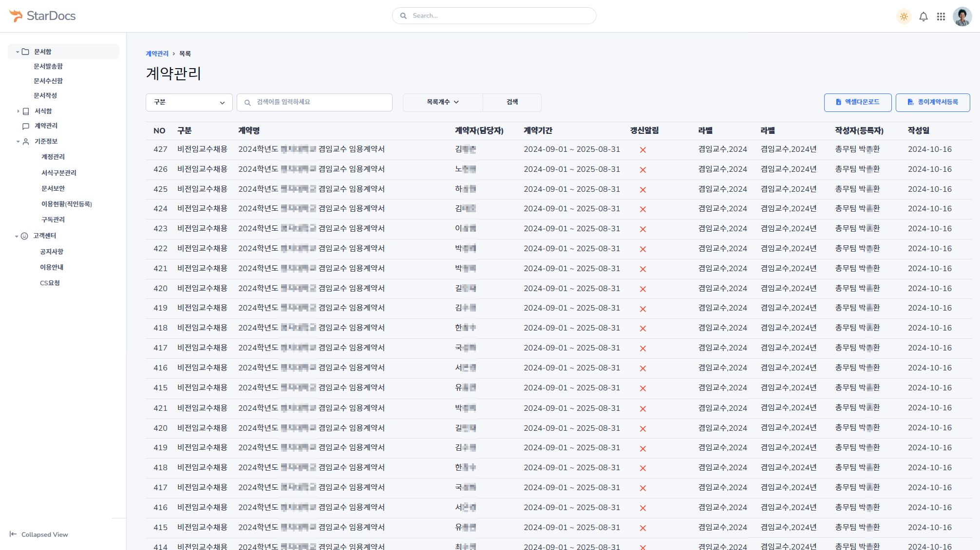980x550 pixels.
Task: Open the user profile avatar
Action: click(x=962, y=17)
